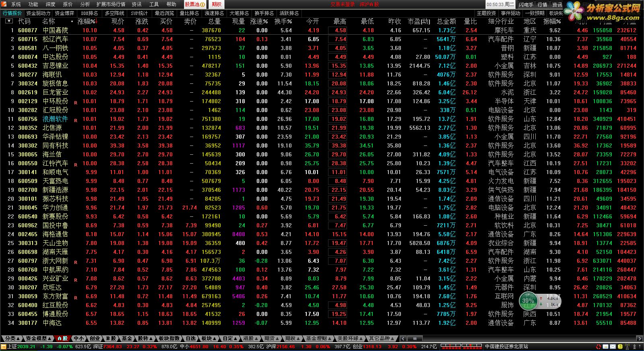Sort by the 换手% column header
Image resolution: width=644 pixels, height=351 pixels.
pyautogui.click(x=283, y=21)
